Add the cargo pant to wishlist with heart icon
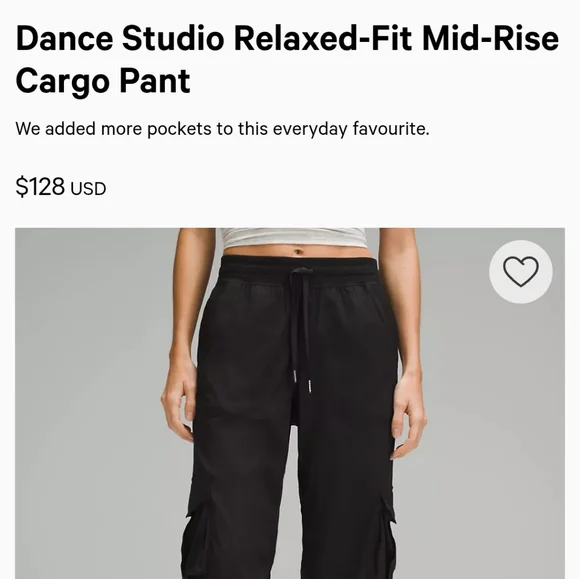The image size is (580, 579). click(520, 271)
